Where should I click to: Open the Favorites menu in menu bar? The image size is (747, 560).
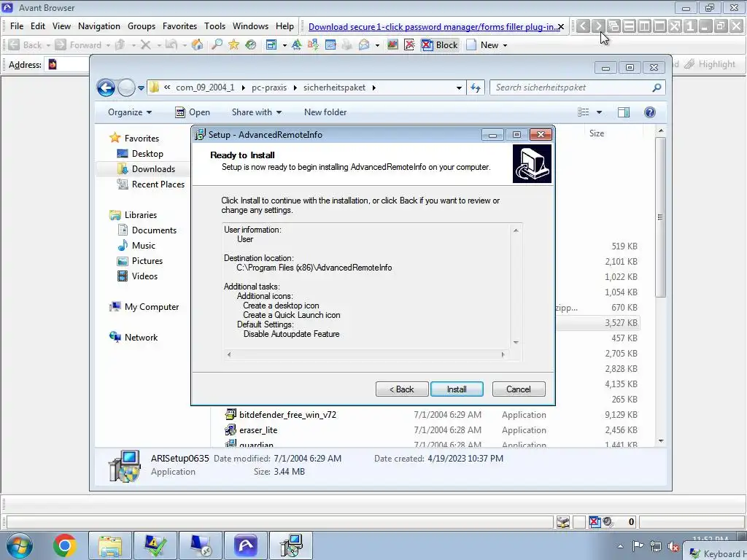[x=179, y=26]
